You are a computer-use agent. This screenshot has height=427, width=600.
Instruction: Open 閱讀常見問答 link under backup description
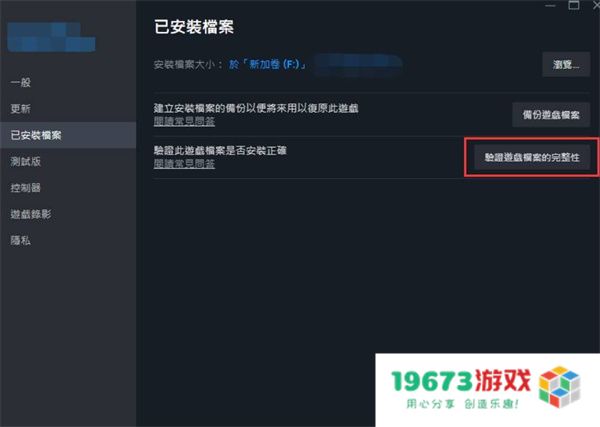184,122
